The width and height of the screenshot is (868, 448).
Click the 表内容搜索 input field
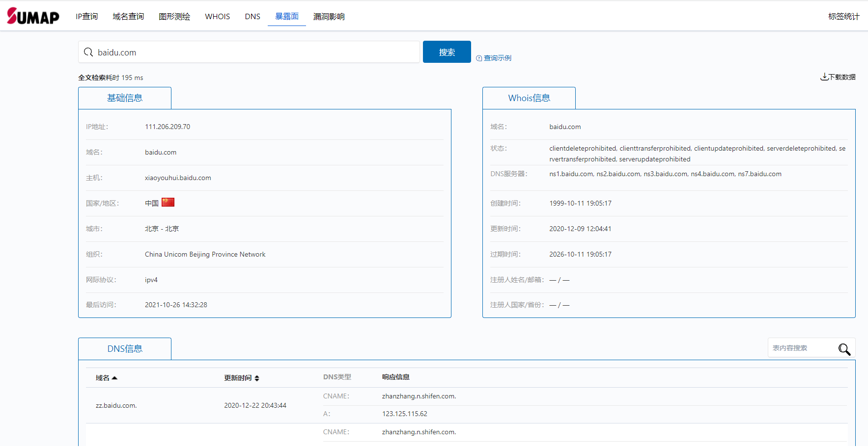(x=803, y=348)
